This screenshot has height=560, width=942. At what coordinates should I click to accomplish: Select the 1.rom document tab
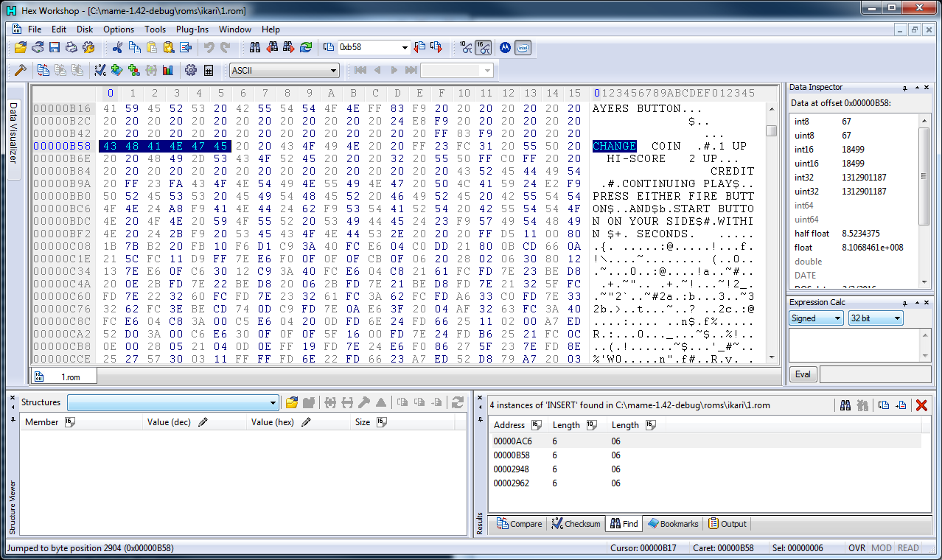[x=63, y=377]
